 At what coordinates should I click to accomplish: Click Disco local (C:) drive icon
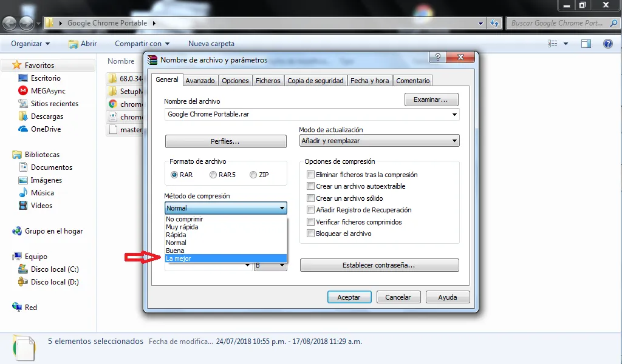click(x=23, y=269)
